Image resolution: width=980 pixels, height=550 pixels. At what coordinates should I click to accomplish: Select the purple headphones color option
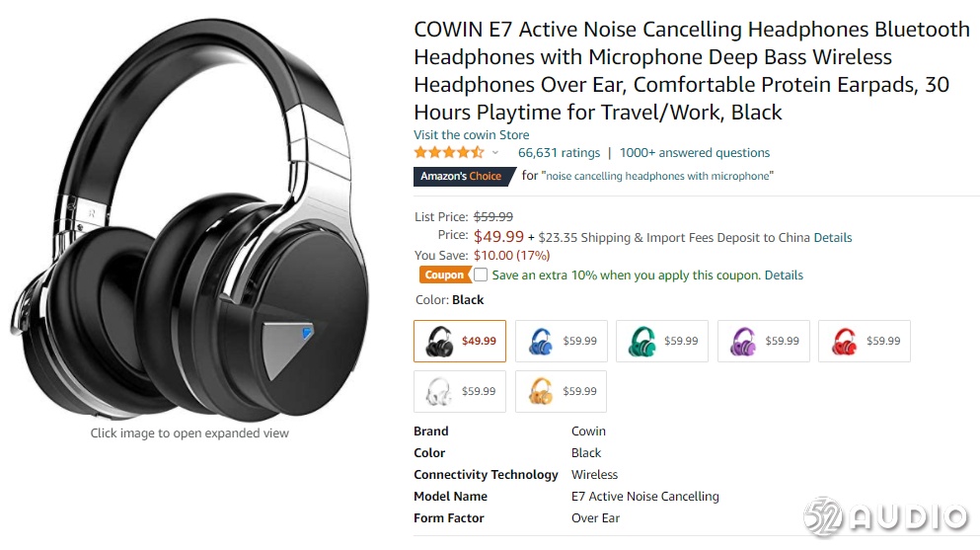[x=763, y=342]
